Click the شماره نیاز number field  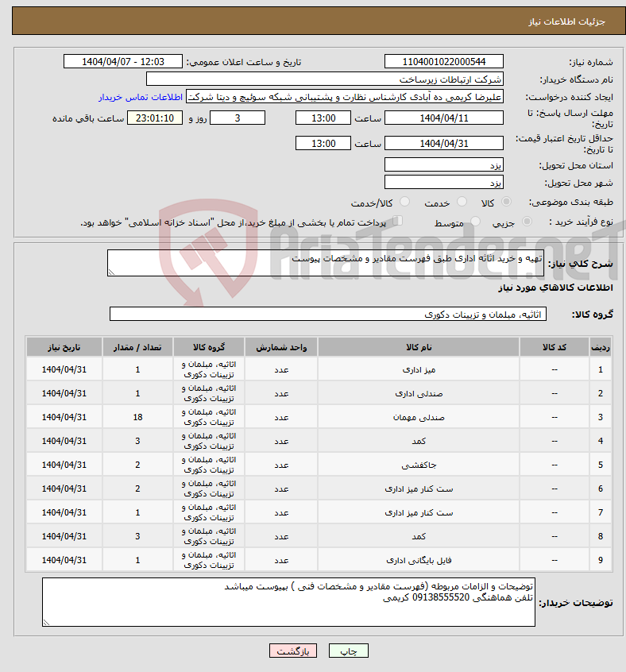444,62
